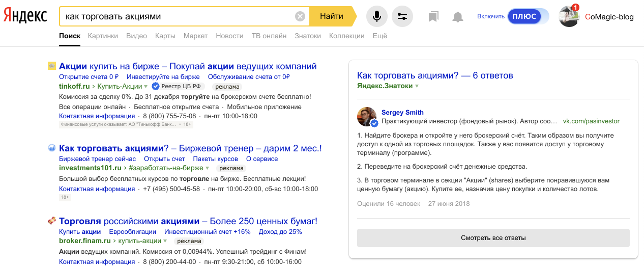Click the Yandex logo
The width and height of the screenshot is (644, 266).
pos(25,16)
